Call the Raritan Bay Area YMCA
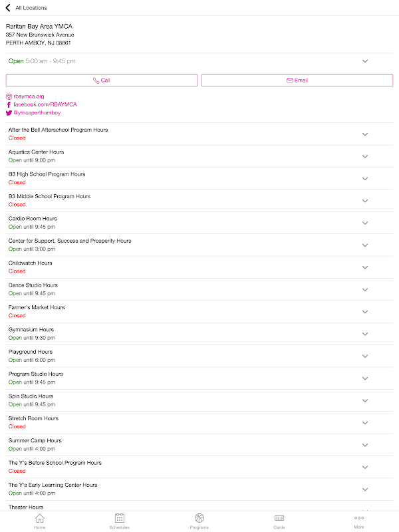399x532 pixels. pos(102,80)
